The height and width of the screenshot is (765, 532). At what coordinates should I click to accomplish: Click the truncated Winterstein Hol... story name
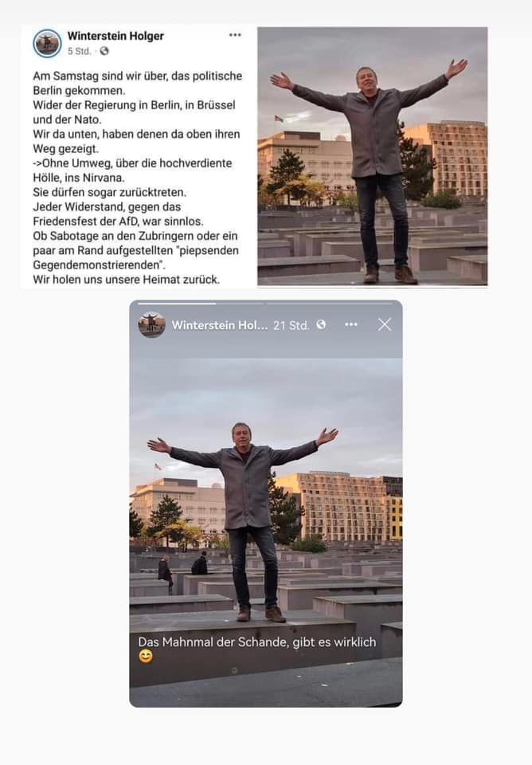pyautogui.click(x=220, y=325)
